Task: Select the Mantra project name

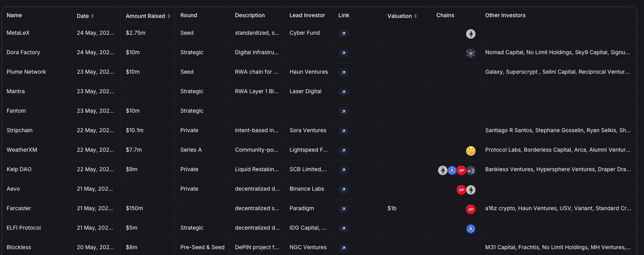Action: (x=16, y=91)
